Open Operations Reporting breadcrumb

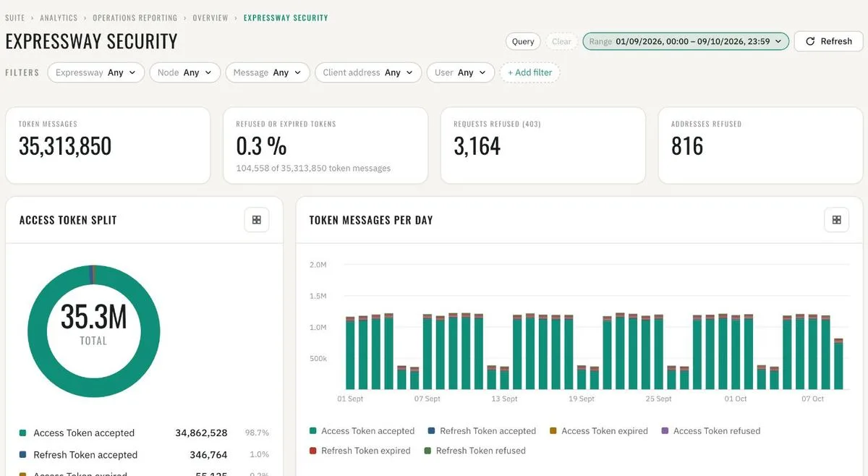click(x=135, y=17)
